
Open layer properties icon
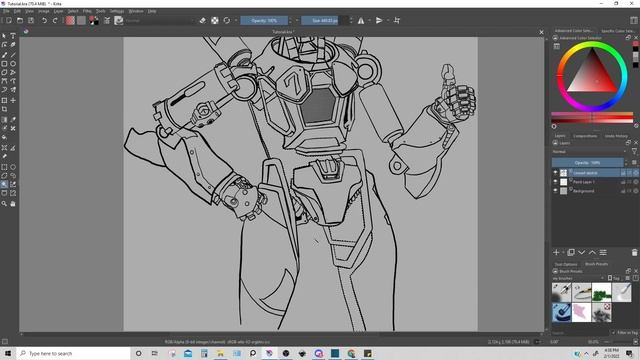603,253
